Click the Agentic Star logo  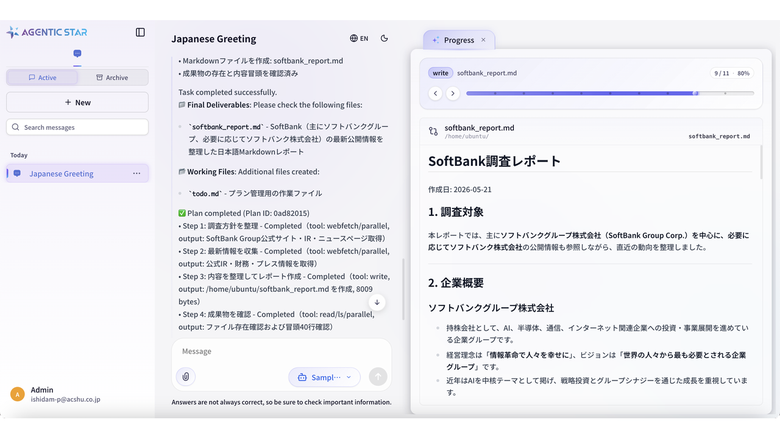click(x=47, y=32)
